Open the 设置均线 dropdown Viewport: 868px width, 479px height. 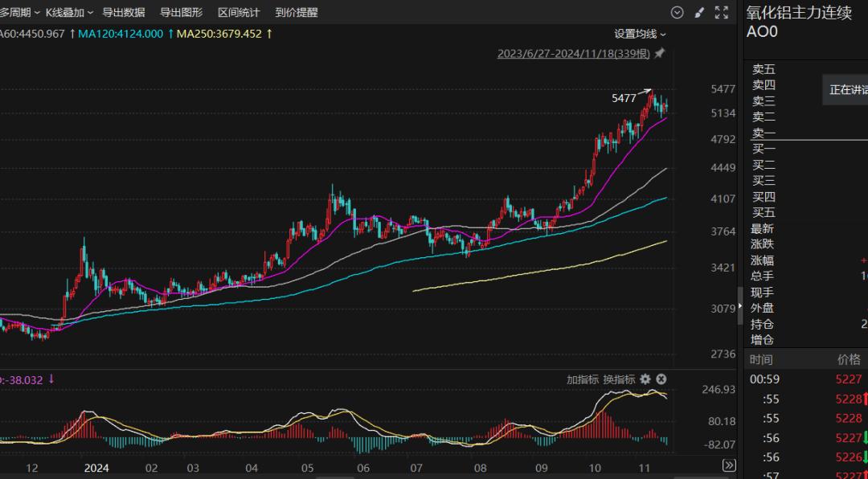tap(640, 34)
